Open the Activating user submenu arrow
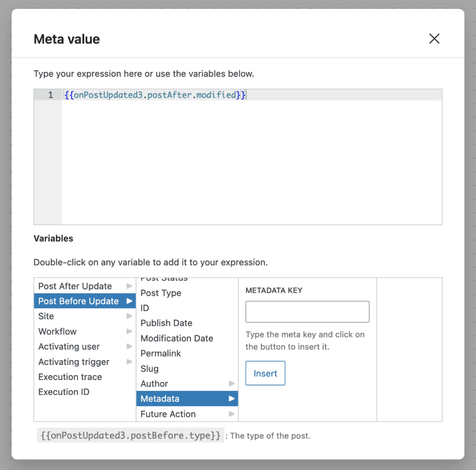476x470 pixels. 129,346
